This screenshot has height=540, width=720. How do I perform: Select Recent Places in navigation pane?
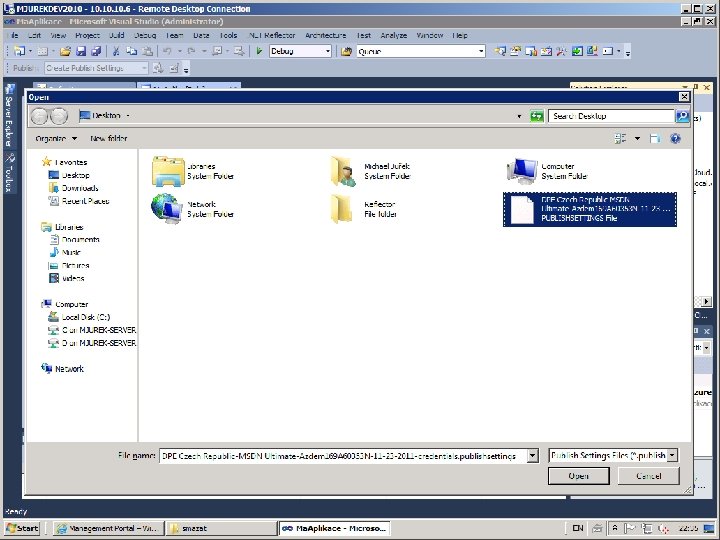point(79,201)
